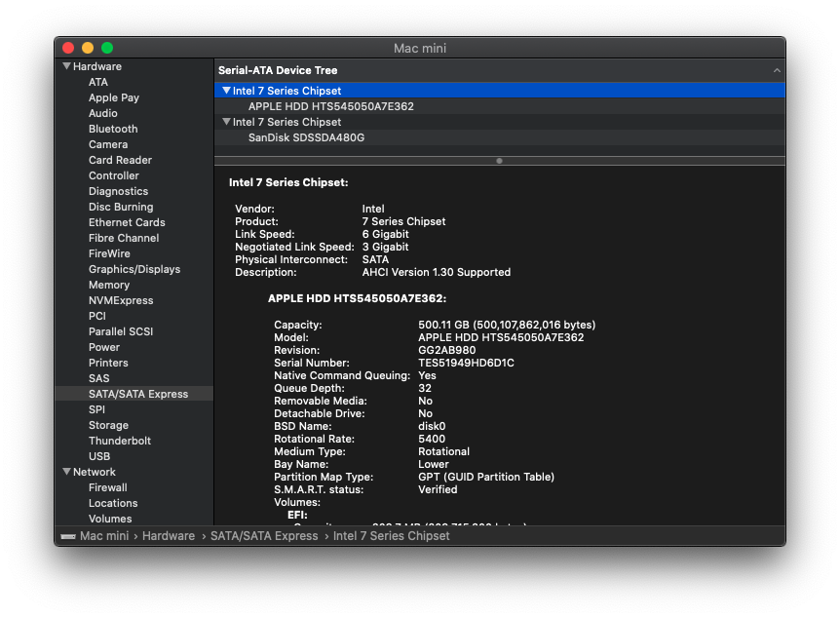This screenshot has width=840, height=618.
Task: Select PCI in the sidebar
Action: tap(97, 316)
